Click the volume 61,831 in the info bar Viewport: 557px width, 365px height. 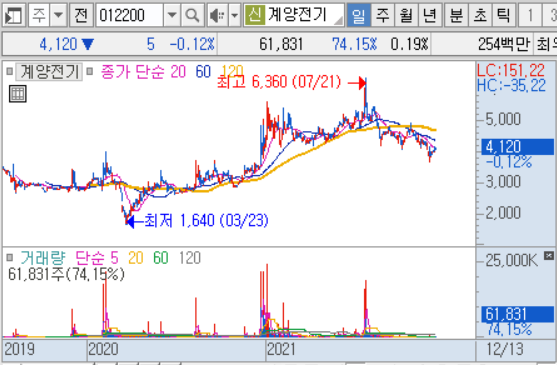tap(281, 44)
